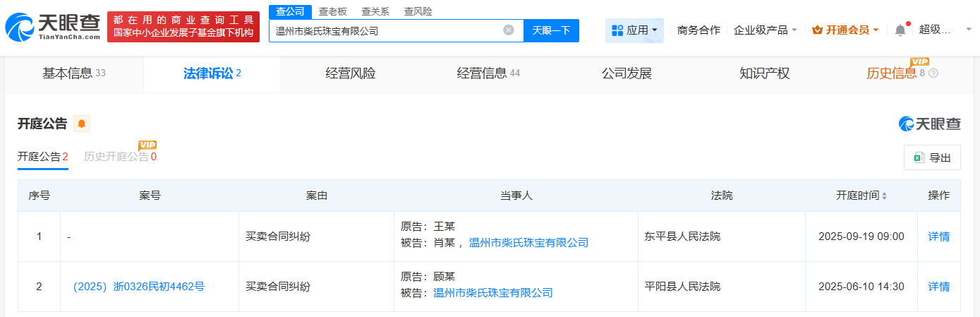Clear the search box text

(508, 30)
